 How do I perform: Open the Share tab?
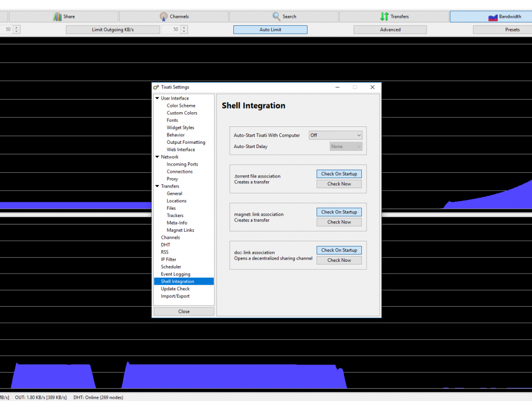coord(64,16)
